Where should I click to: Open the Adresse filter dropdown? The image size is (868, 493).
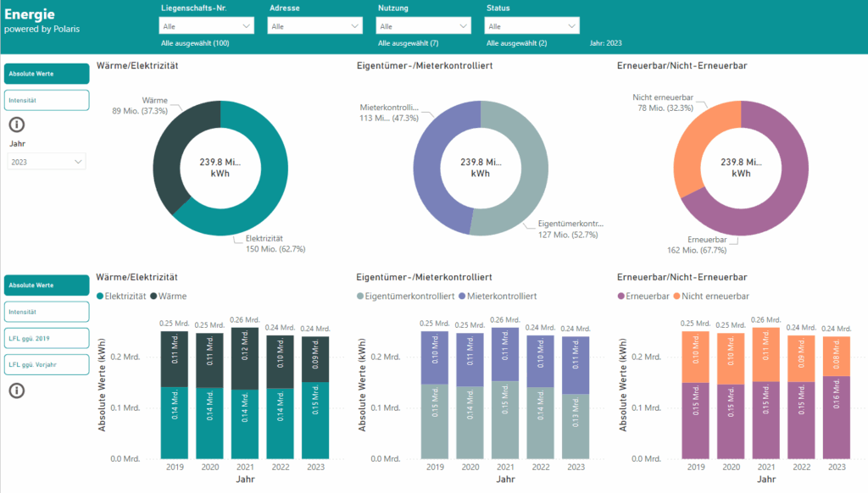tap(315, 26)
